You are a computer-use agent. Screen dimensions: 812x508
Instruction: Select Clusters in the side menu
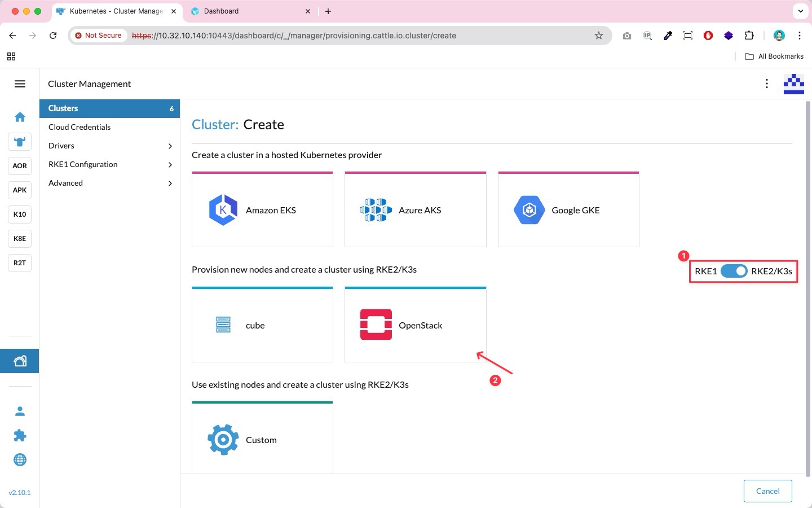click(x=109, y=108)
